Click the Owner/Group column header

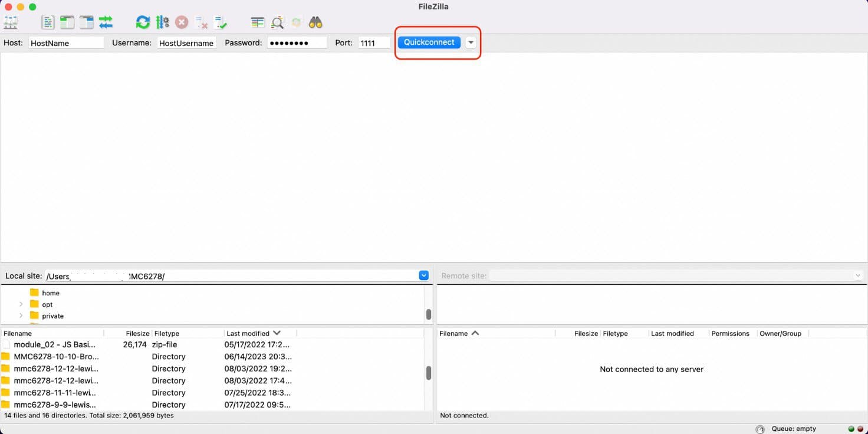[782, 333]
